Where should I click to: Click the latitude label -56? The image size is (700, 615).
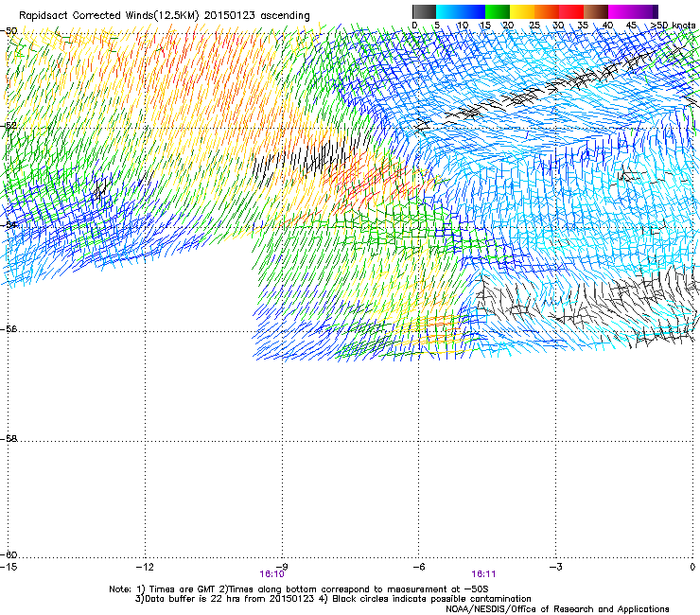coord(9,329)
